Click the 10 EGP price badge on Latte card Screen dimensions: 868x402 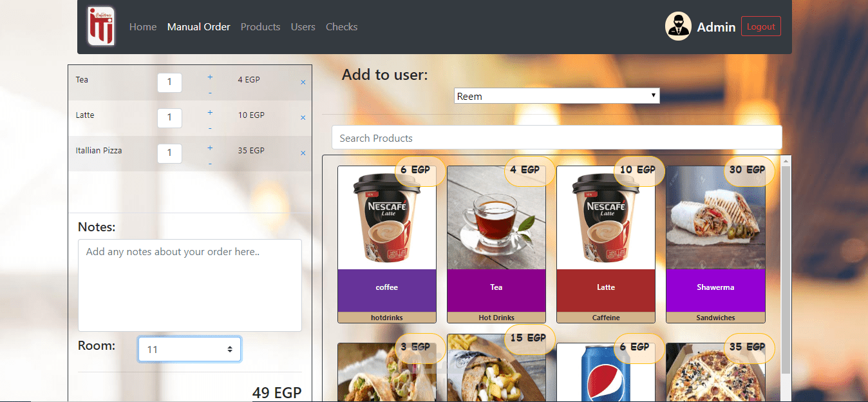[x=639, y=171]
